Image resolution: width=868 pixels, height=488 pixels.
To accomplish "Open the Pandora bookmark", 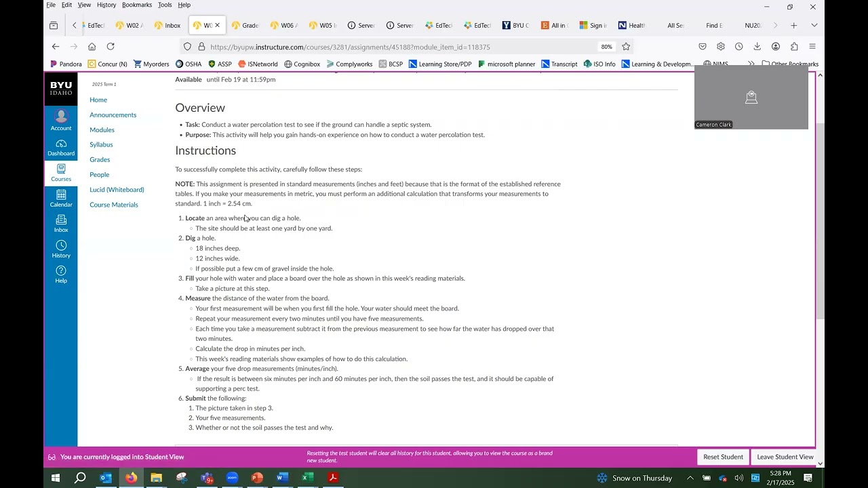I will tap(66, 64).
